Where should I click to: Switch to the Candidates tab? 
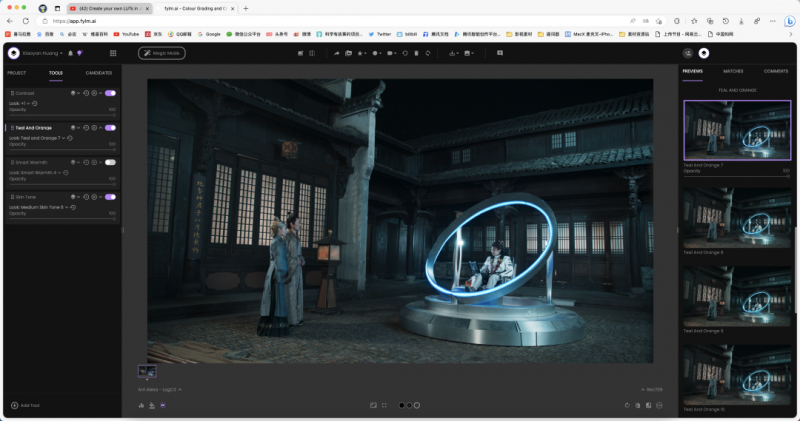(x=99, y=73)
